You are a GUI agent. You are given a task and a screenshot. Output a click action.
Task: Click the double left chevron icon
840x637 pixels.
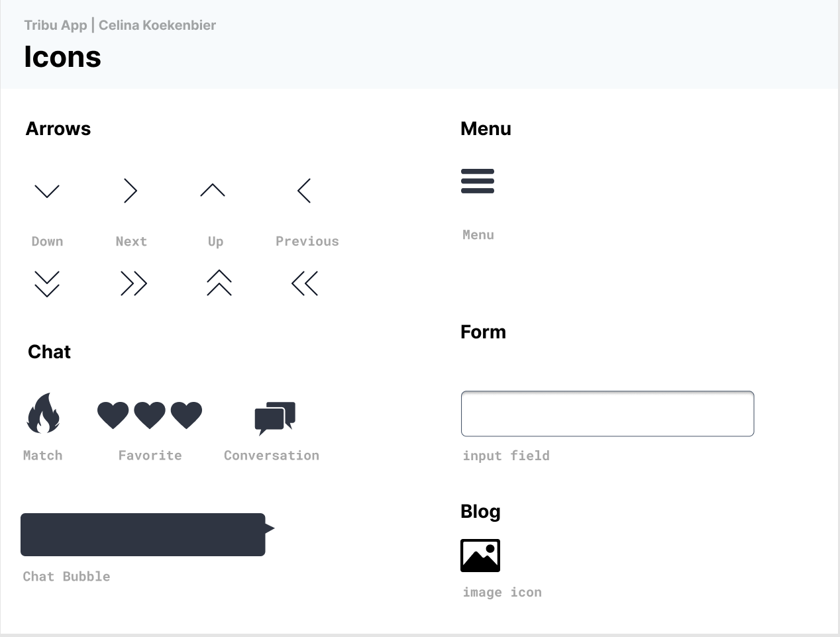click(x=305, y=283)
